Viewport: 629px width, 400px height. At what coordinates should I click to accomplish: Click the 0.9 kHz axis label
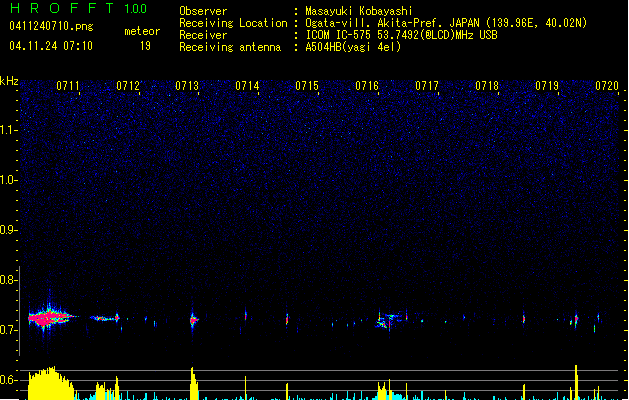[8, 230]
